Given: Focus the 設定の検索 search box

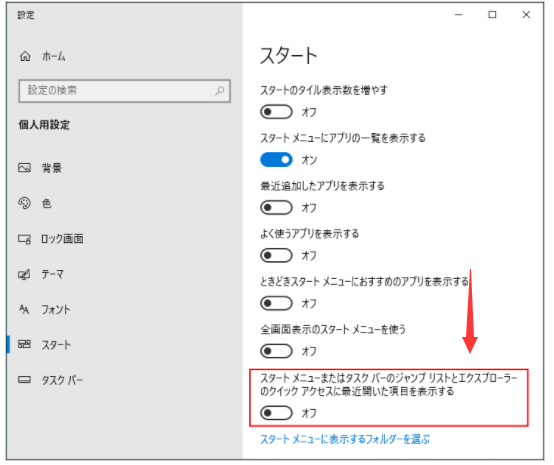Looking at the screenshot, I should (x=124, y=91).
